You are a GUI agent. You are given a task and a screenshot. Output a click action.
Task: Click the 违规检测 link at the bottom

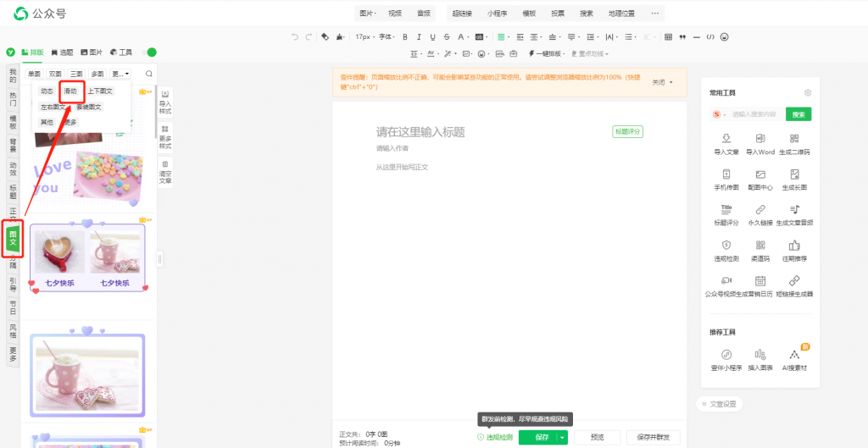coord(495,438)
